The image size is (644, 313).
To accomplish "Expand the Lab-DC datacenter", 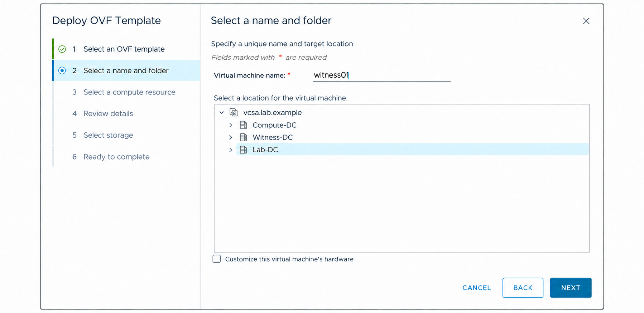I will pos(231,150).
